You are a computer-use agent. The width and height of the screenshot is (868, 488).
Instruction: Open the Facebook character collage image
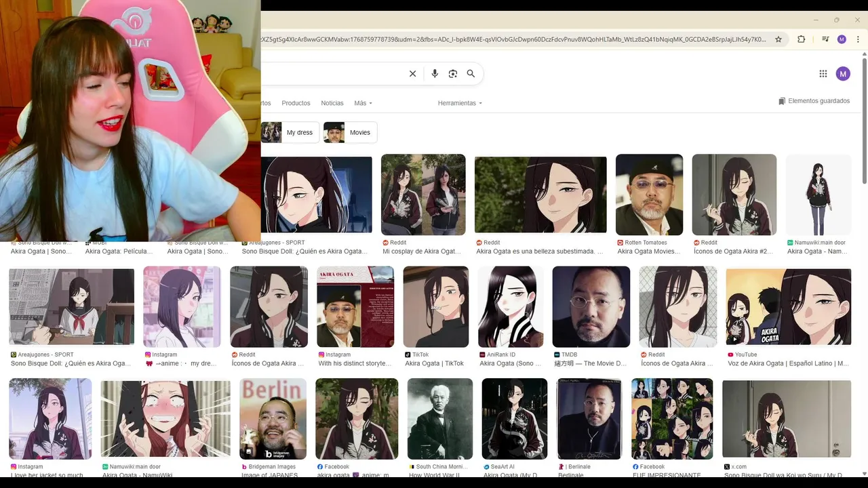click(672, 419)
